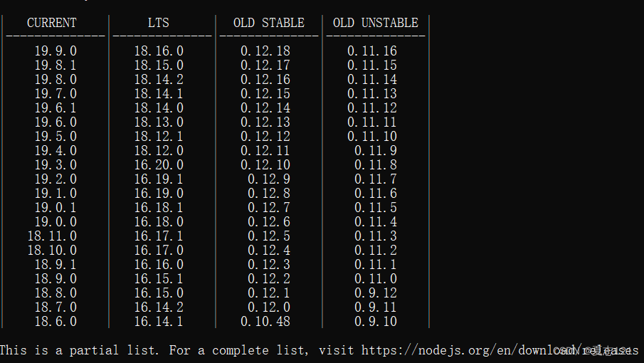Select version 0.12.0 under OLD STABLE

pos(268,307)
